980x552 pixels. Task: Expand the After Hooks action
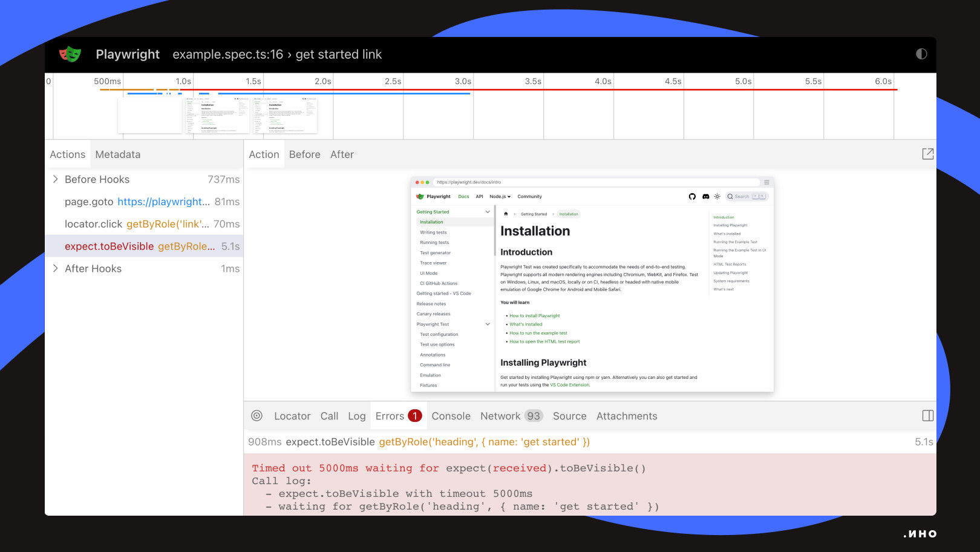[56, 269]
